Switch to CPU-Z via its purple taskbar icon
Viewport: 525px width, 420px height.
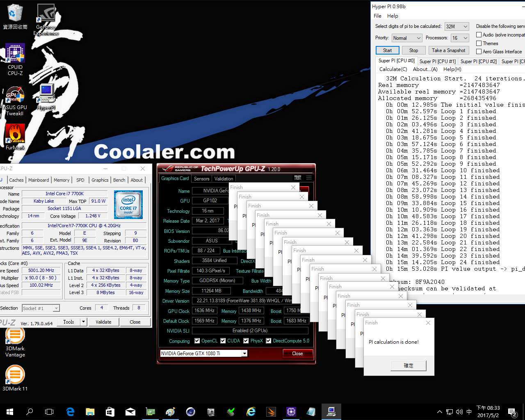click(291, 412)
